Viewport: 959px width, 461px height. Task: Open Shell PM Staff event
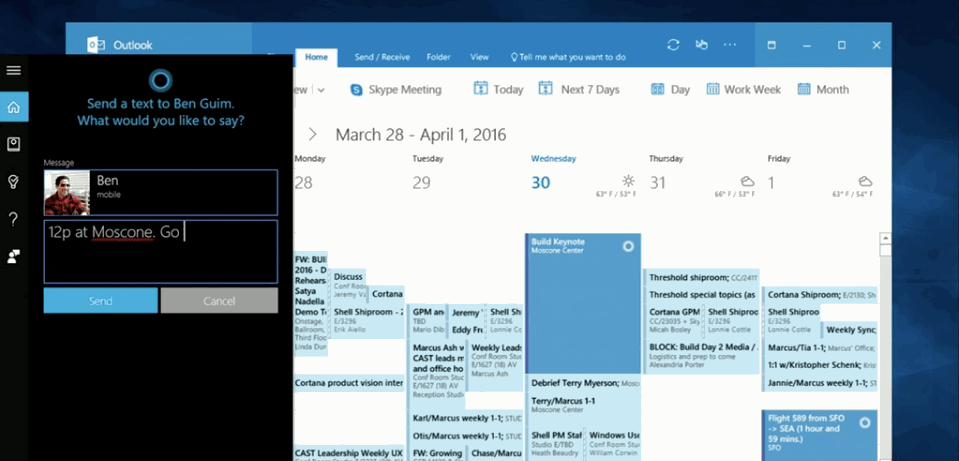[x=556, y=444]
